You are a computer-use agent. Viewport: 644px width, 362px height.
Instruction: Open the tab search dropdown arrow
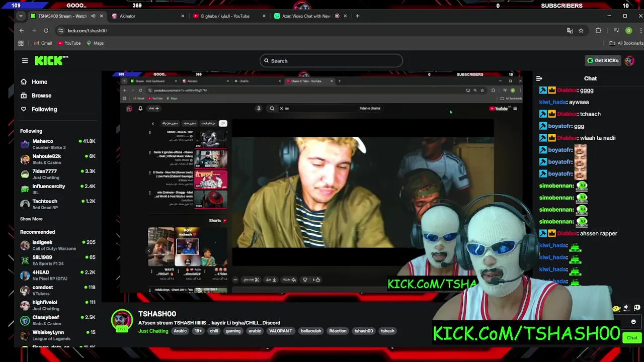click(21, 16)
